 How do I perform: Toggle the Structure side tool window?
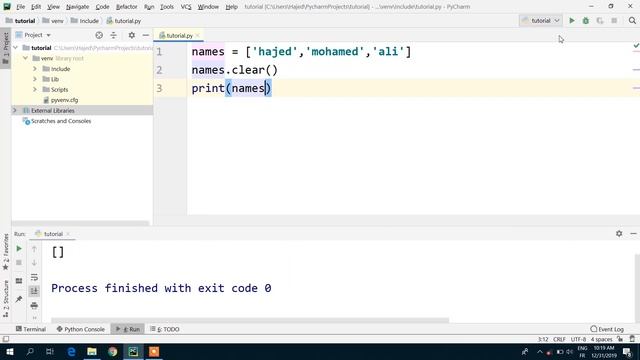6,298
